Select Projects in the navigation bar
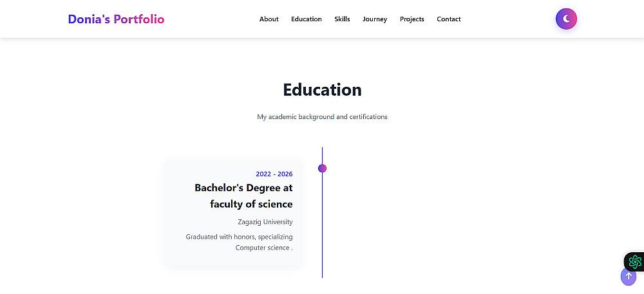The width and height of the screenshot is (644, 294). click(412, 19)
